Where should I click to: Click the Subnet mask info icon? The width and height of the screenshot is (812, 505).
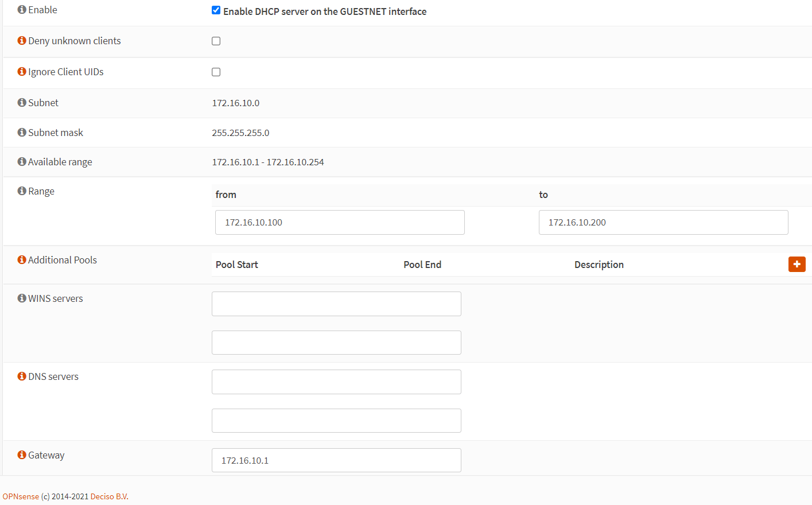22,133
